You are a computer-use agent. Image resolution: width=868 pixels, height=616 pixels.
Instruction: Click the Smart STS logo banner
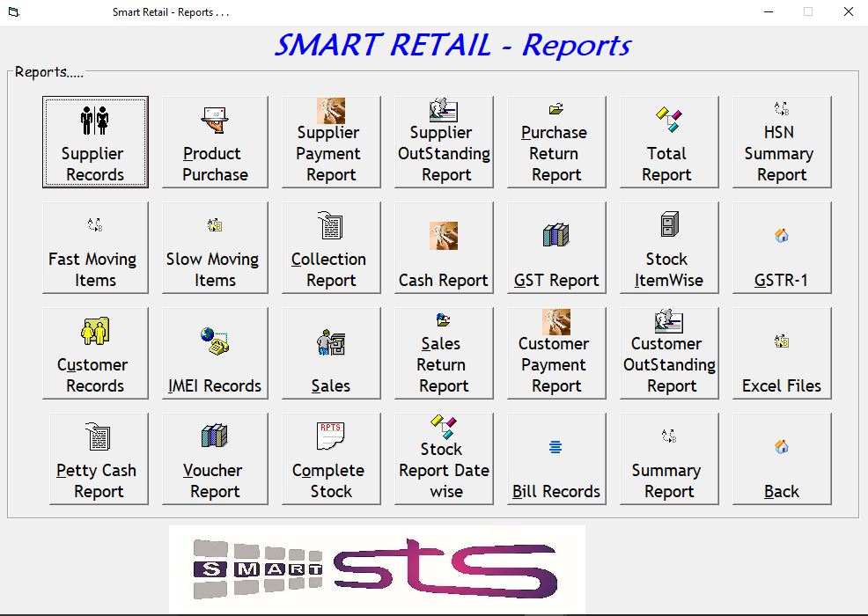pyautogui.click(x=377, y=569)
